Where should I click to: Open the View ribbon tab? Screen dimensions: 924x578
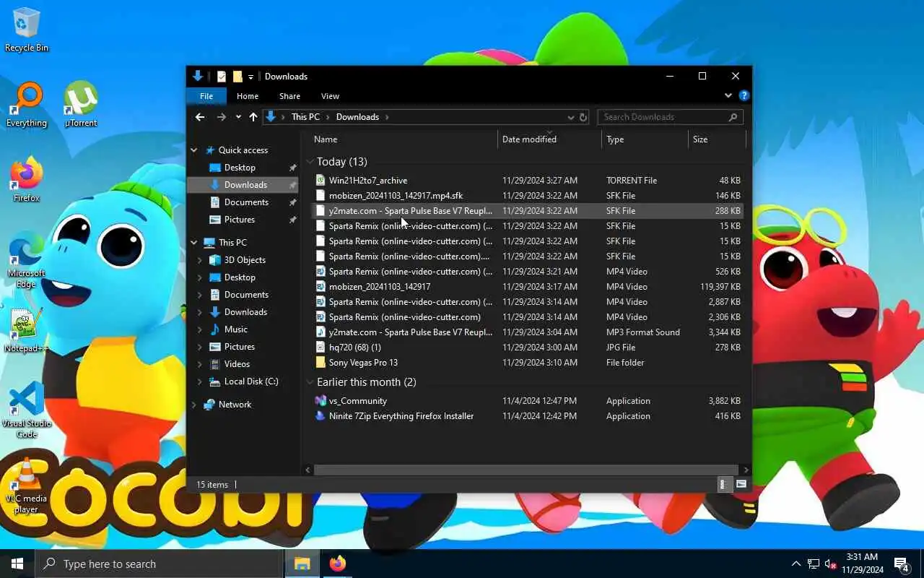[330, 96]
